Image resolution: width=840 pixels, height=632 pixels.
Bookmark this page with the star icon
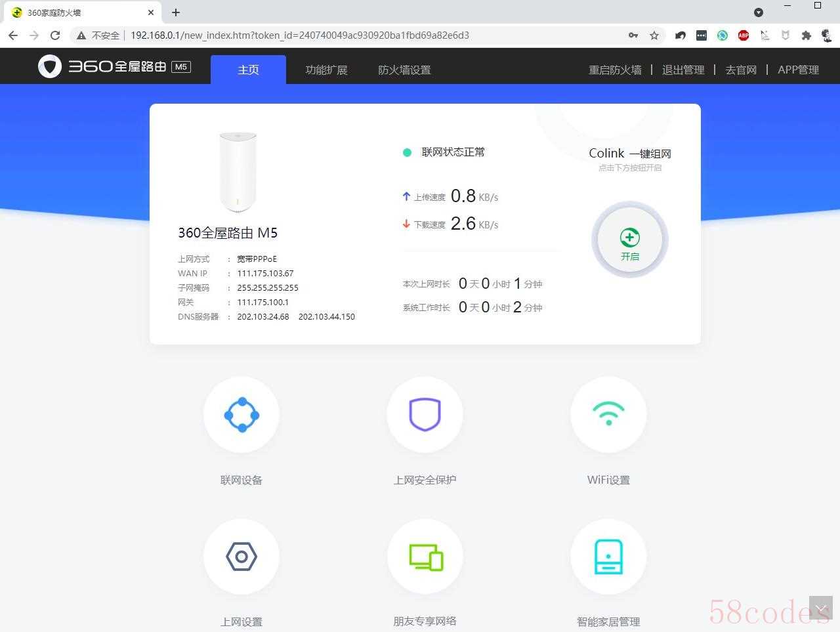pos(654,35)
